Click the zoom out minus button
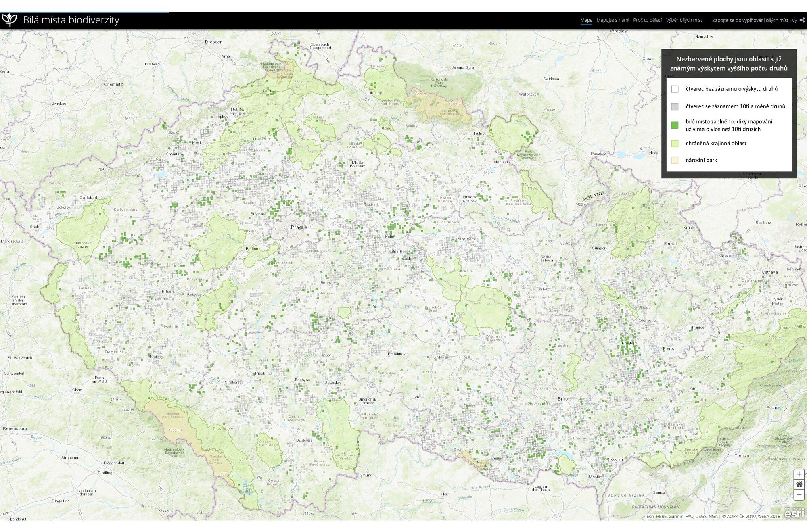807x532 pixels. click(799, 494)
